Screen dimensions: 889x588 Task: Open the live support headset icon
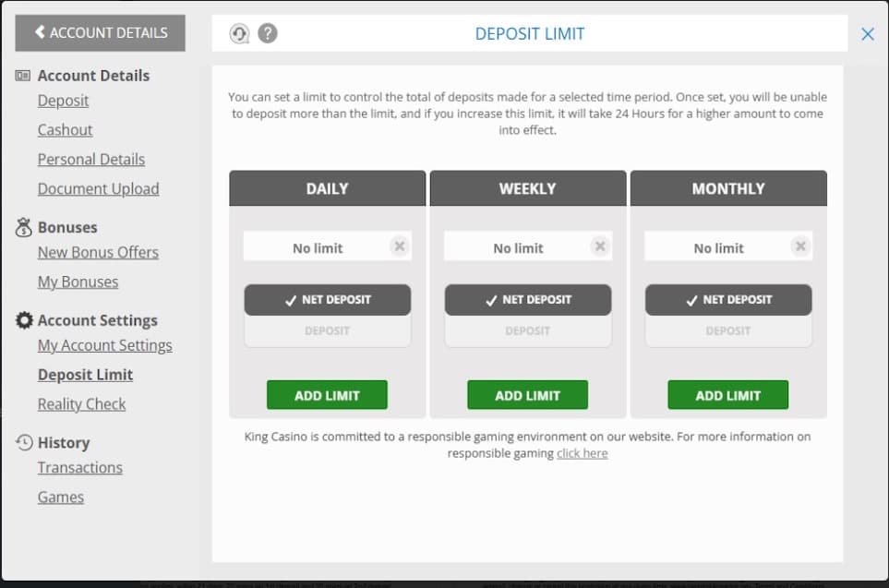pyautogui.click(x=239, y=33)
